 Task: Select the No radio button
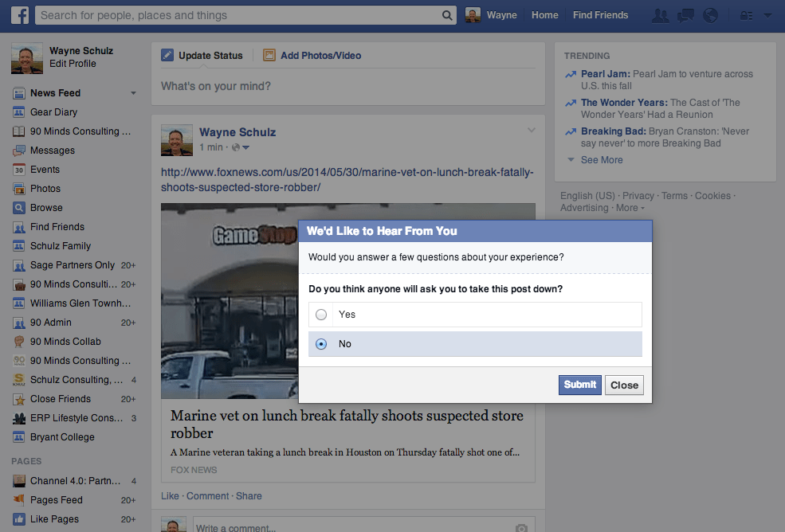point(321,344)
